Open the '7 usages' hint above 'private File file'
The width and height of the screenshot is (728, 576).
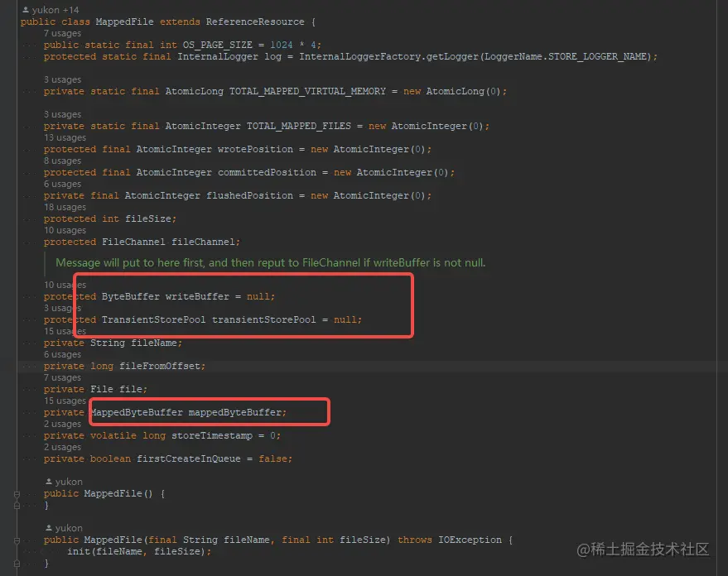click(x=62, y=377)
